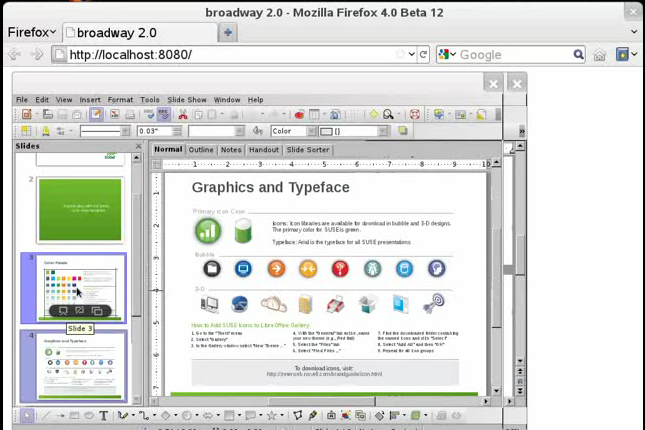This screenshot has width=645, height=430.
Task: Select slide 2 green thumbnail
Action: (80, 209)
